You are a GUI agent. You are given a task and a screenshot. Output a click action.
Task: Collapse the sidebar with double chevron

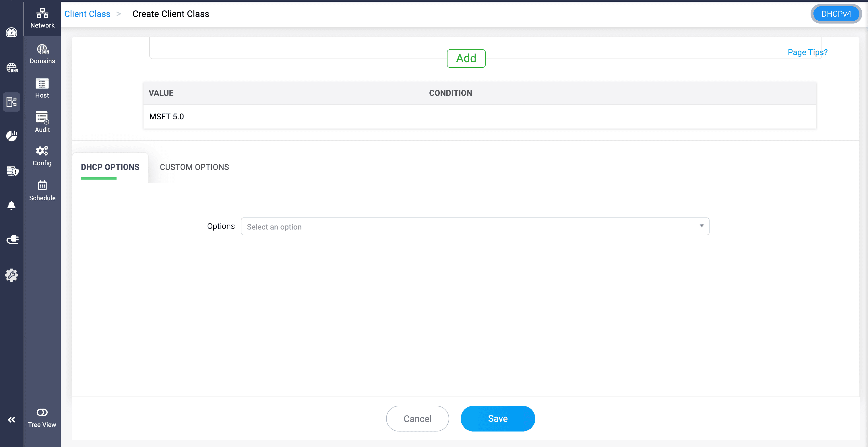(x=11, y=419)
